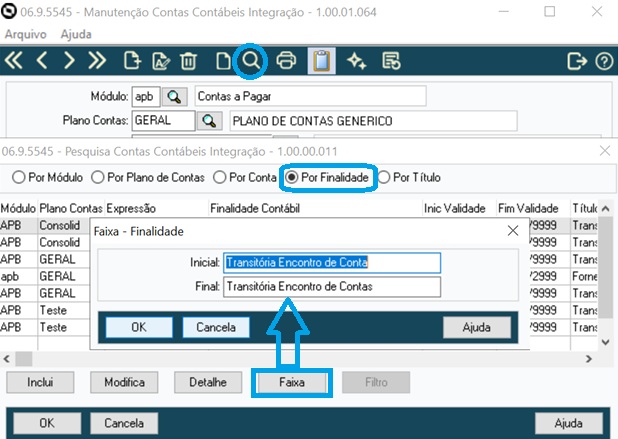
Task: Click the Finalidade Contábil column header
Action: [315, 208]
